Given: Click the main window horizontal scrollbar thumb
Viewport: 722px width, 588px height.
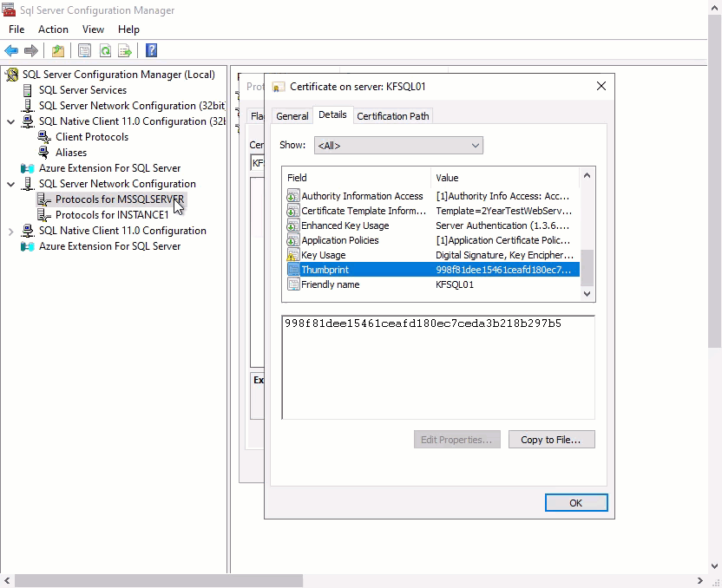Looking at the screenshot, I should (x=159, y=581).
